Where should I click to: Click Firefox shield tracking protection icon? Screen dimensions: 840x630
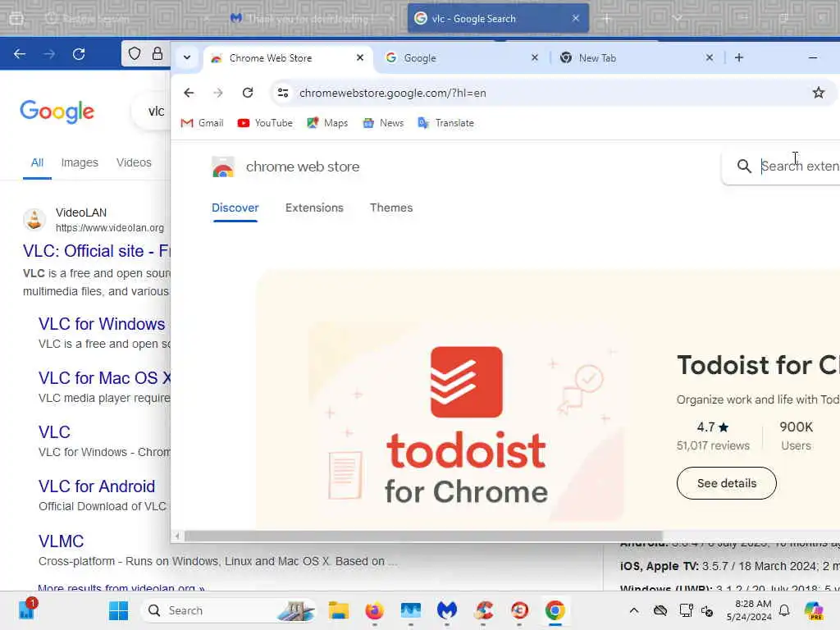tap(135, 53)
